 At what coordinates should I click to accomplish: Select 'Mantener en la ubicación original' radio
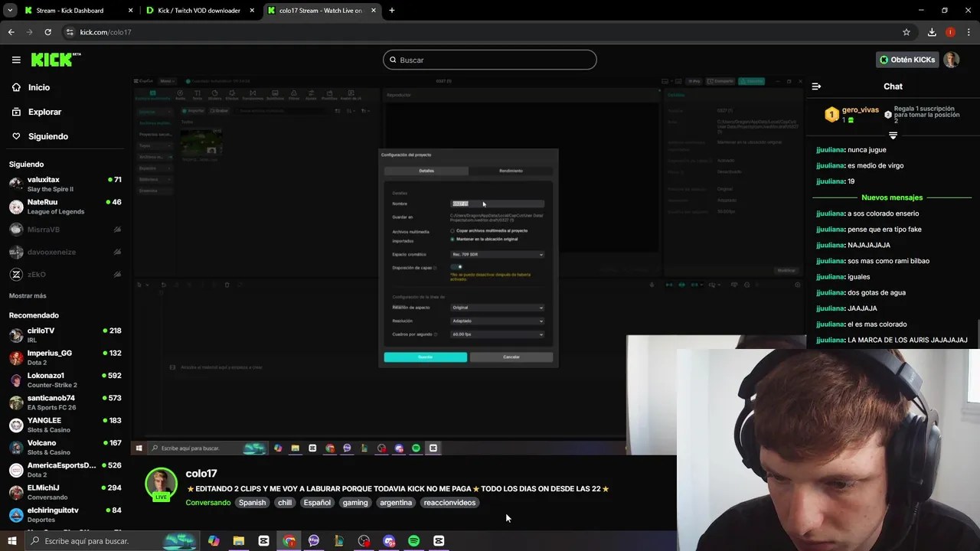coord(452,239)
